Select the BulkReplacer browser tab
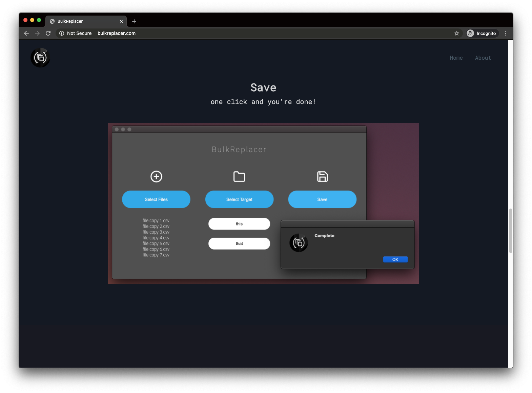Screen dimensions: 532x393 coord(86,21)
